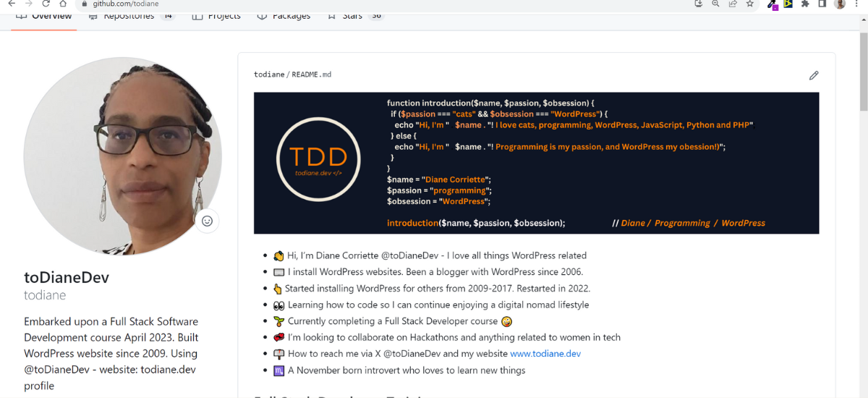Reload the page
The height and width of the screenshot is (398, 868).
(46, 4)
